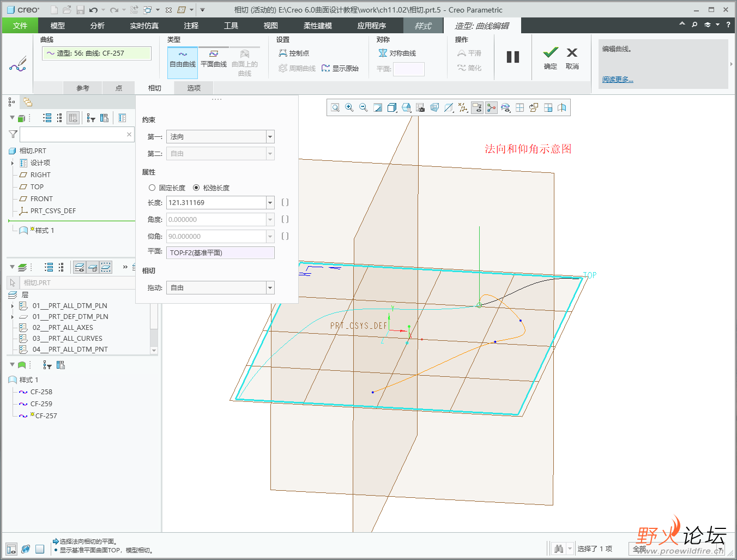Open the layer tree overflow chevron

pyautogui.click(x=125, y=267)
